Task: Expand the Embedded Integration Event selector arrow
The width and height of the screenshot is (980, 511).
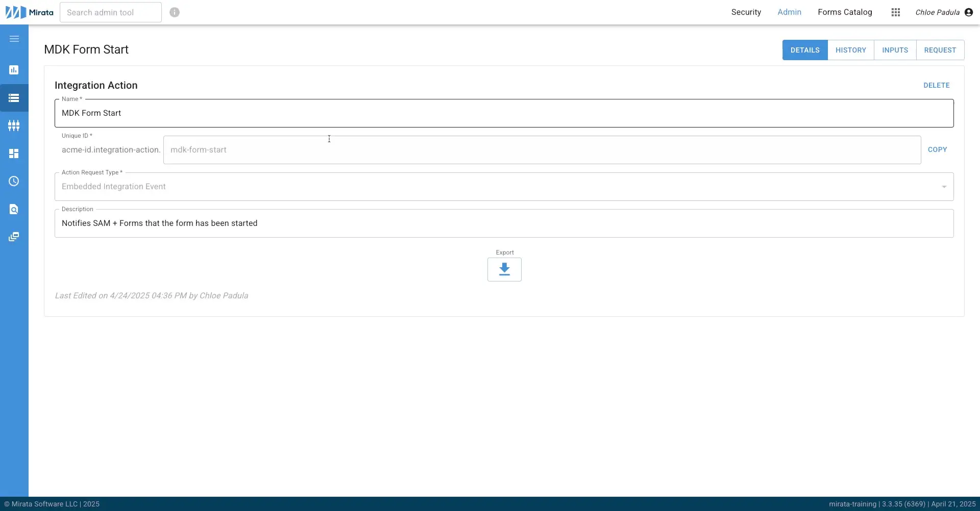Action: pos(944,187)
